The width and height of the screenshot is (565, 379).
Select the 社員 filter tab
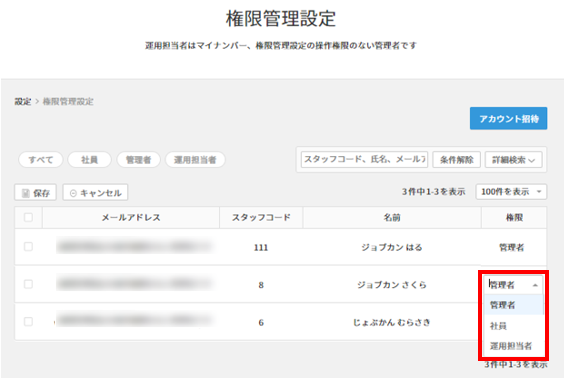[89, 160]
